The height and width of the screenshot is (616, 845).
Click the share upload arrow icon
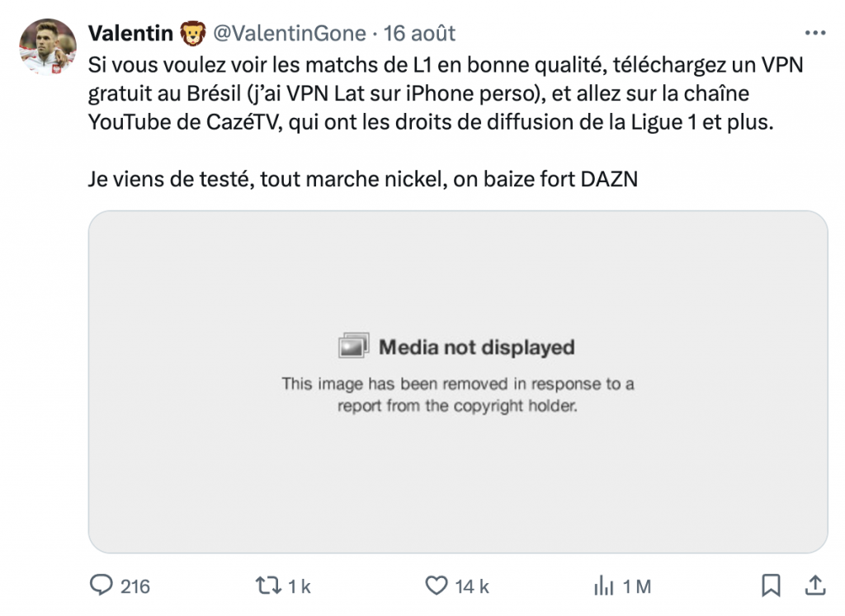point(814,585)
